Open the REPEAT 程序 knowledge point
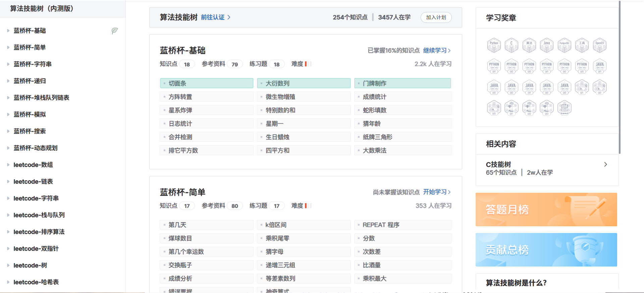Screen dimensions: 644x293 pyautogui.click(x=402, y=225)
